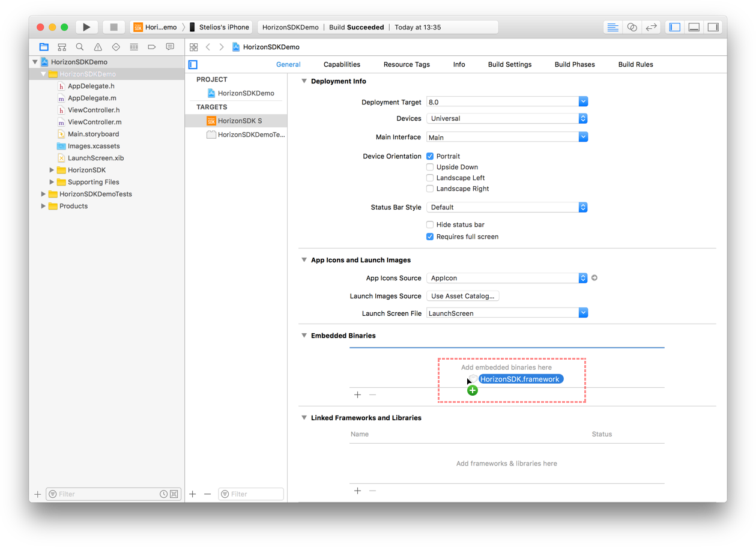Toggle Portrait orientation checkbox
This screenshot has height=547, width=756.
tap(430, 156)
